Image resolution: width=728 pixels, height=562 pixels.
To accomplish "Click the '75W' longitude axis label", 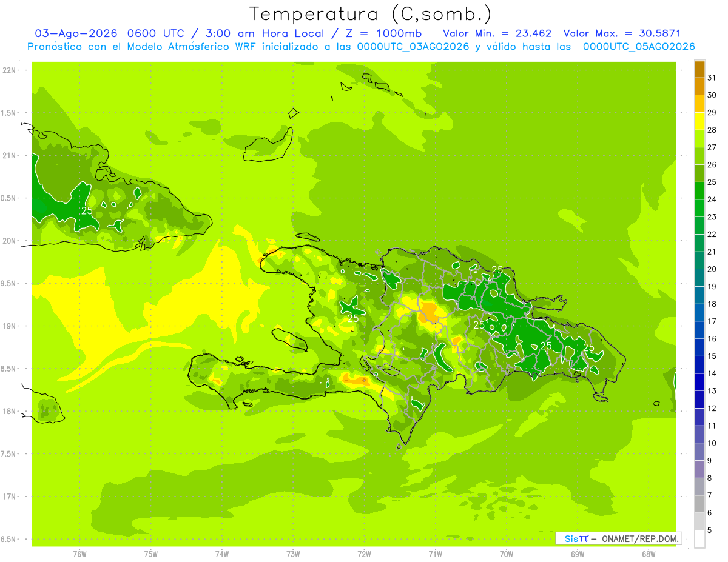I will click(150, 554).
